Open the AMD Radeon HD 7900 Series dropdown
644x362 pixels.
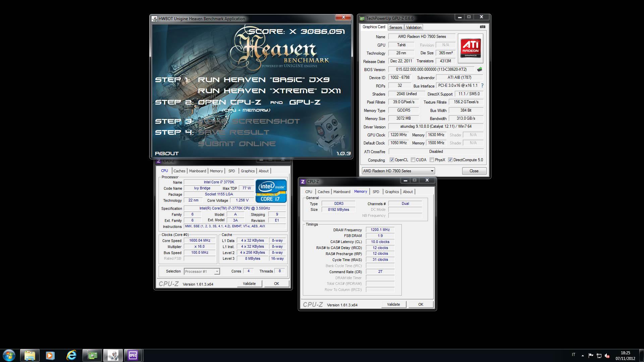click(398, 171)
